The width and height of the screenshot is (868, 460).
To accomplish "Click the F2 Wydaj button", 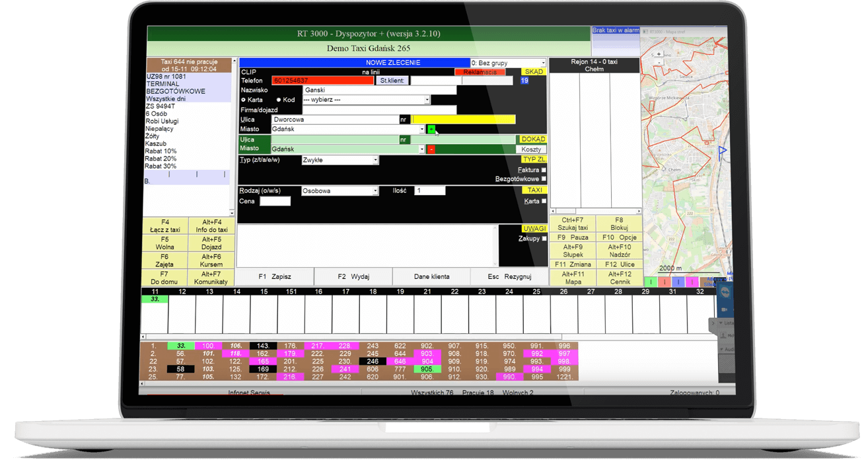I will (x=353, y=277).
